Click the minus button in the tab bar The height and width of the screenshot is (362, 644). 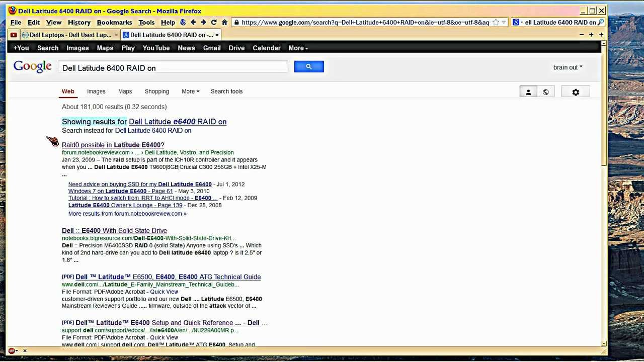[x=582, y=35]
